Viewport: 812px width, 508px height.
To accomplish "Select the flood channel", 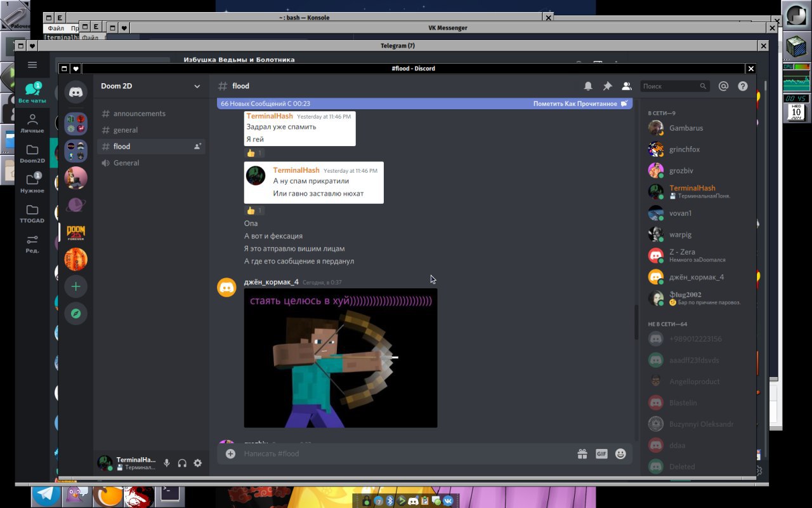I will point(151,146).
